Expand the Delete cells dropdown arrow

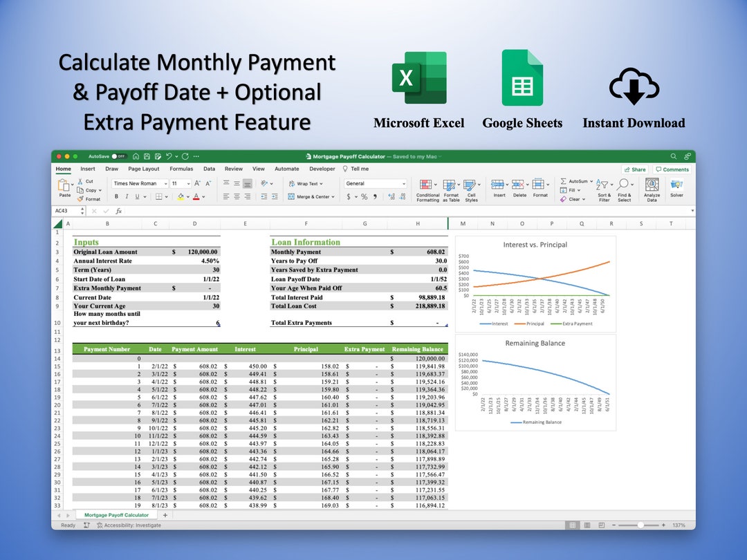point(528,185)
